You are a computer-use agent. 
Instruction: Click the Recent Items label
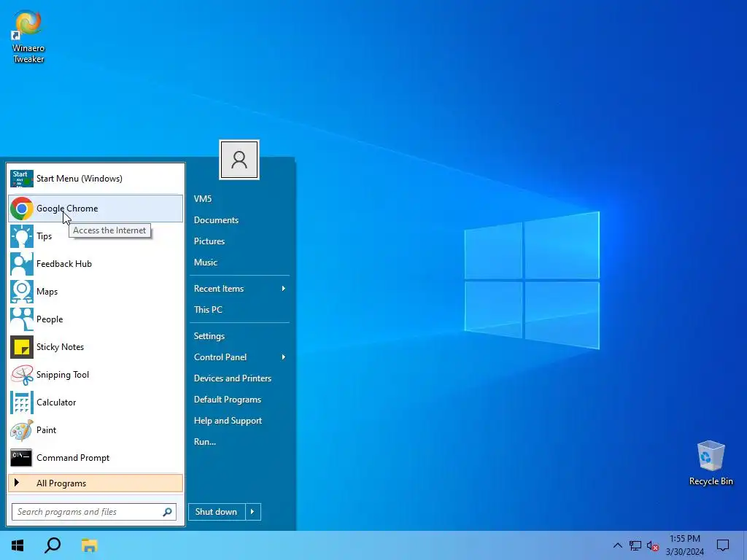(x=219, y=289)
